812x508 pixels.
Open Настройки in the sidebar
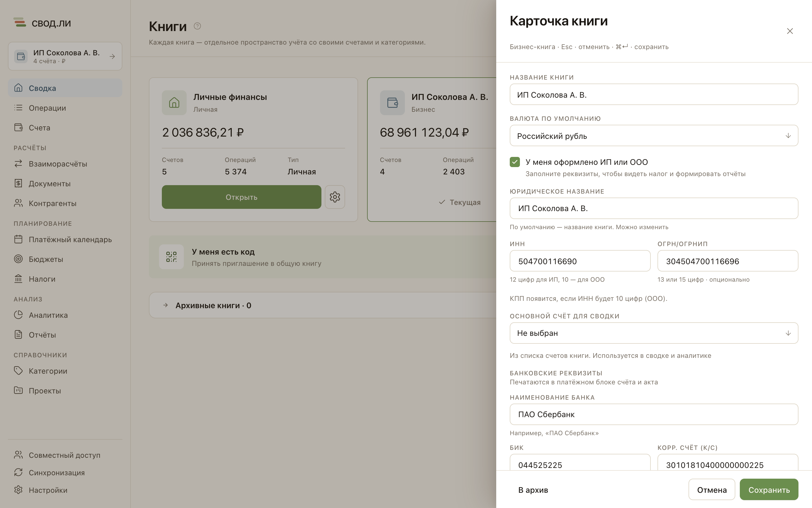pyautogui.click(x=65, y=490)
